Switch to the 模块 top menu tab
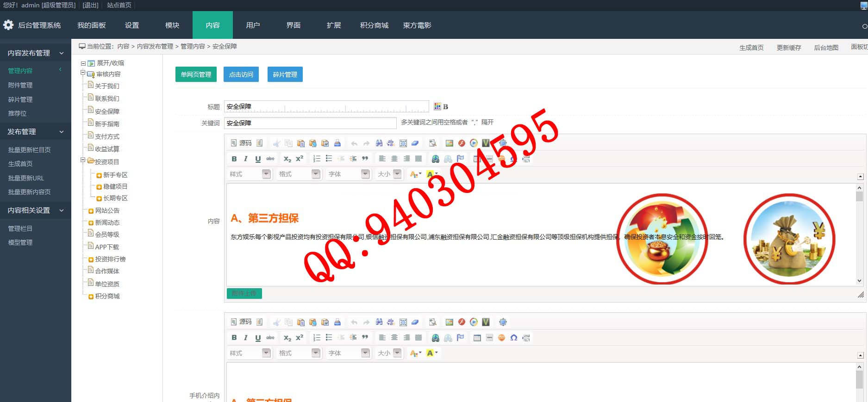 (172, 25)
